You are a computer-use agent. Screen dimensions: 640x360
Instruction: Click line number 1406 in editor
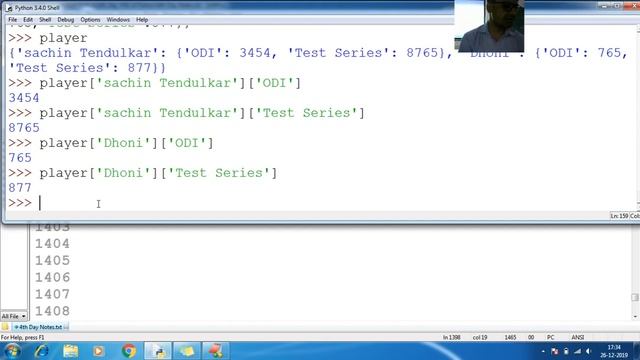tap(52, 278)
